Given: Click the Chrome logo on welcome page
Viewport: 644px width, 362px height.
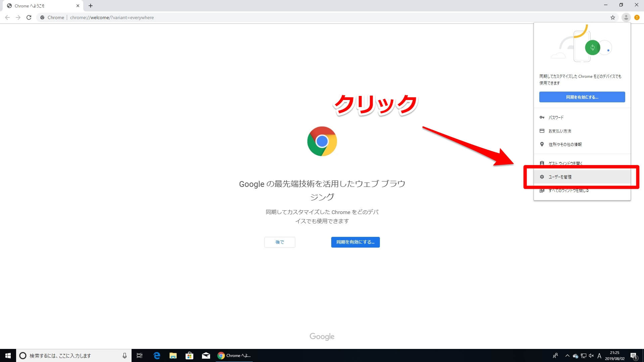Looking at the screenshot, I should point(322,141).
